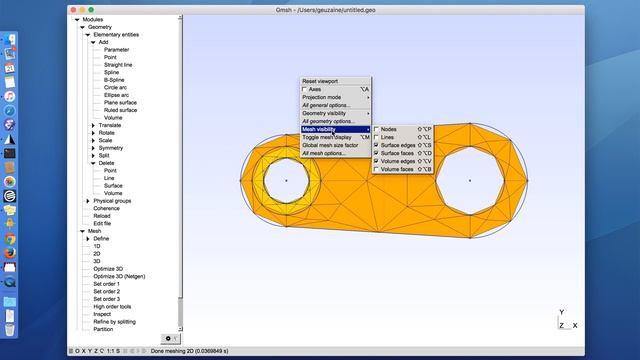
Task: Click the 3D mesh entry
Action: tap(97, 261)
